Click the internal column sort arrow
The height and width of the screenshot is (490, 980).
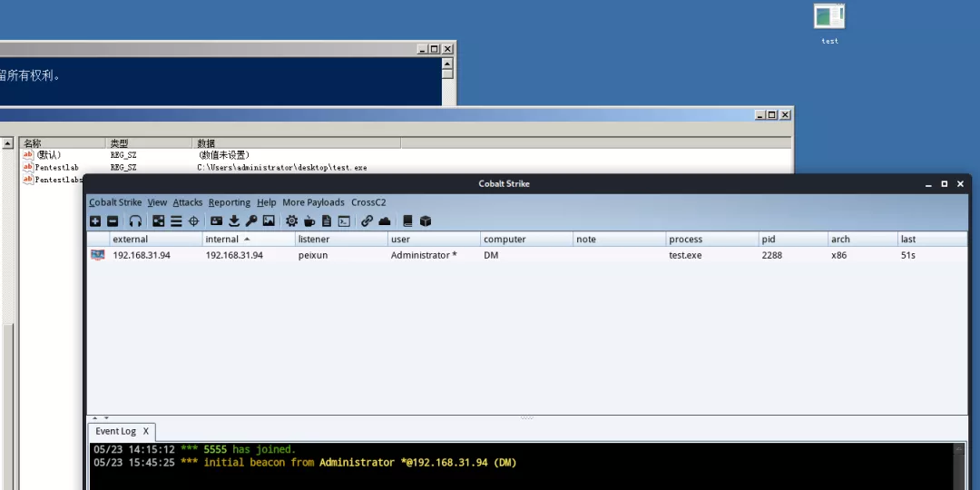[247, 240]
